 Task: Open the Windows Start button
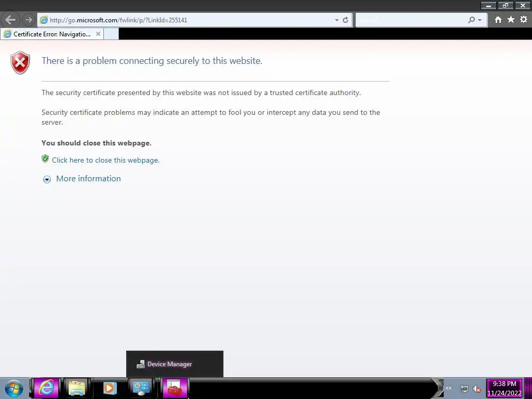[14, 388]
